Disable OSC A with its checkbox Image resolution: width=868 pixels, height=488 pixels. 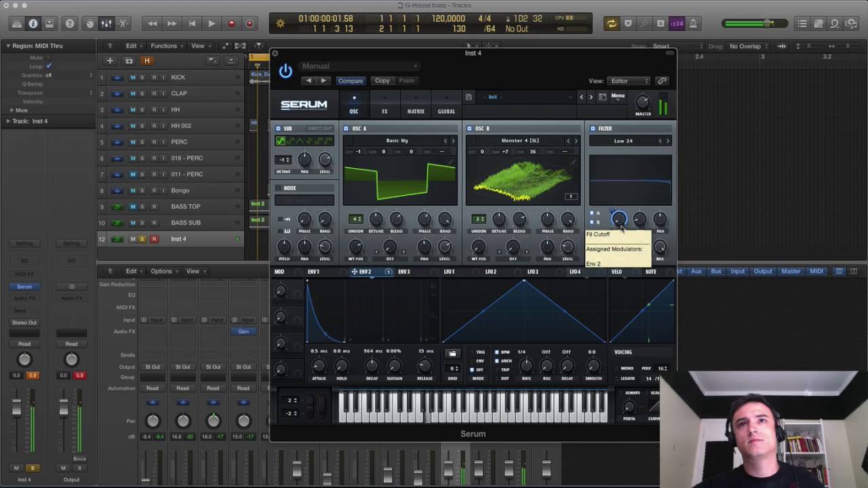346,129
